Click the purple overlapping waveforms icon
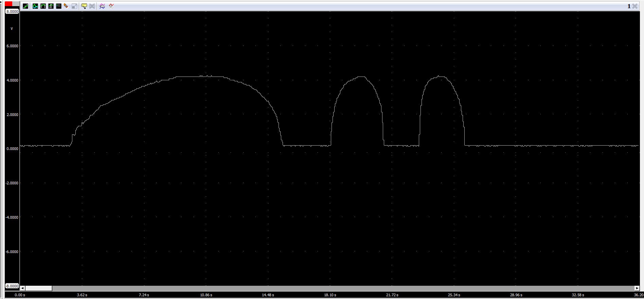This screenshot has width=644, height=299. click(102, 6)
